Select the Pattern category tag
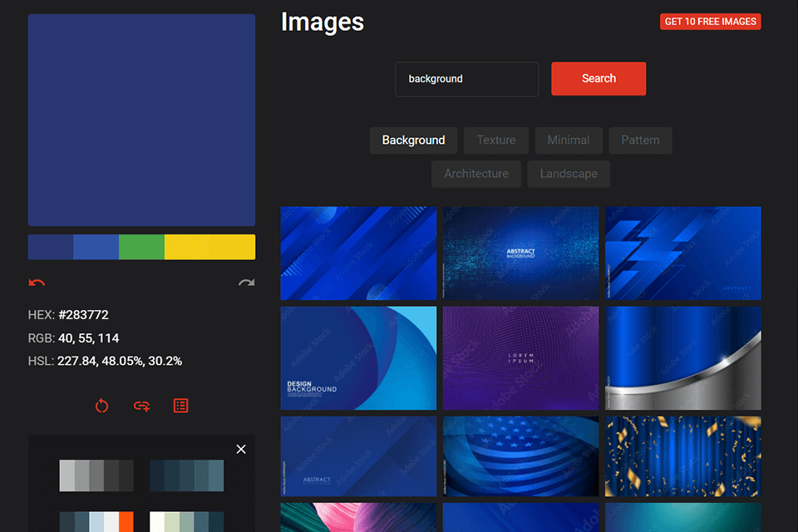 click(640, 140)
